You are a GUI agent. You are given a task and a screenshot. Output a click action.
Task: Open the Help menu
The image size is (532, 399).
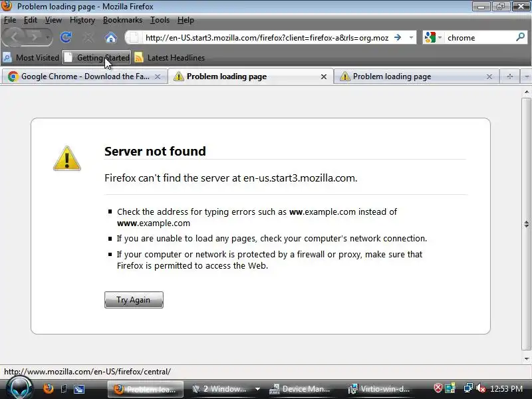point(186,20)
